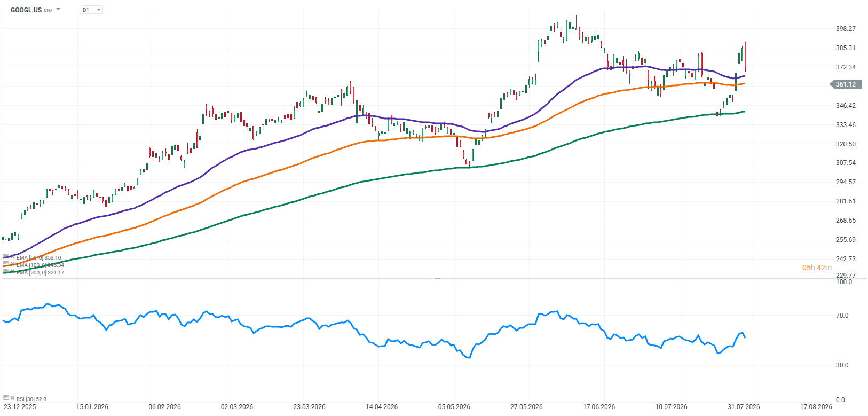This screenshot has width=868, height=416.
Task: Click the 02.03.2026 date label
Action: tap(237, 407)
